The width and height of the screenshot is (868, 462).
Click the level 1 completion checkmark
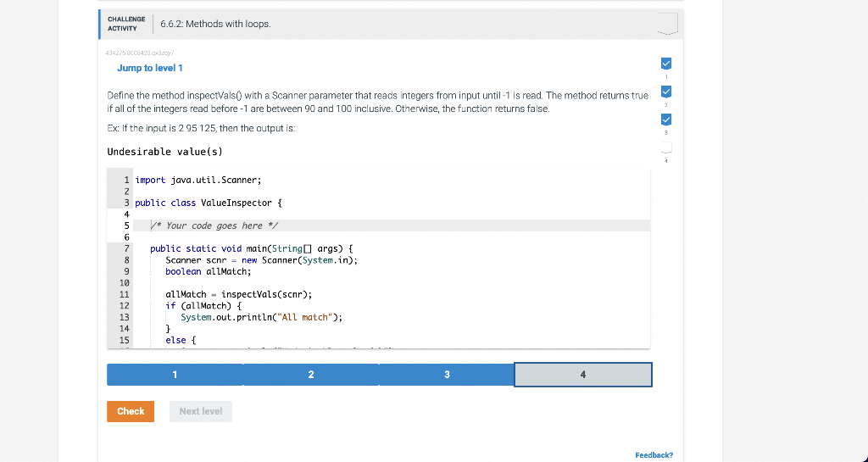[x=666, y=64]
